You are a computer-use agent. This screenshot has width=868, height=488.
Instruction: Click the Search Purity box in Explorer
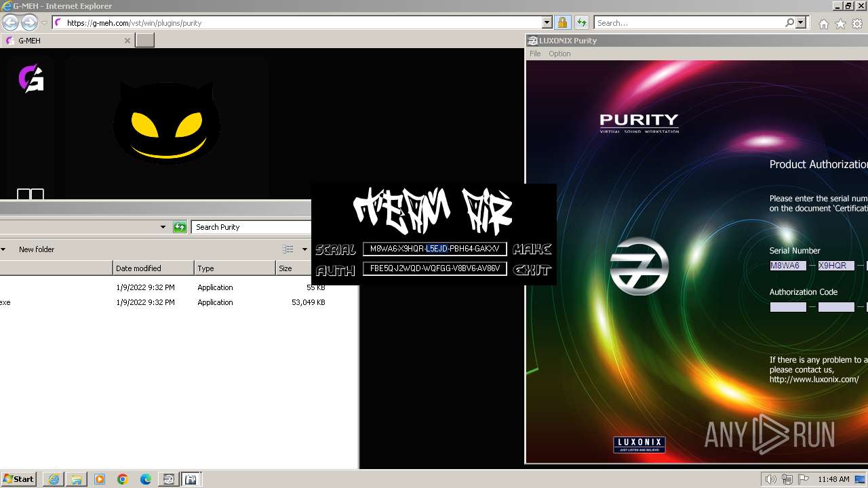click(x=251, y=227)
